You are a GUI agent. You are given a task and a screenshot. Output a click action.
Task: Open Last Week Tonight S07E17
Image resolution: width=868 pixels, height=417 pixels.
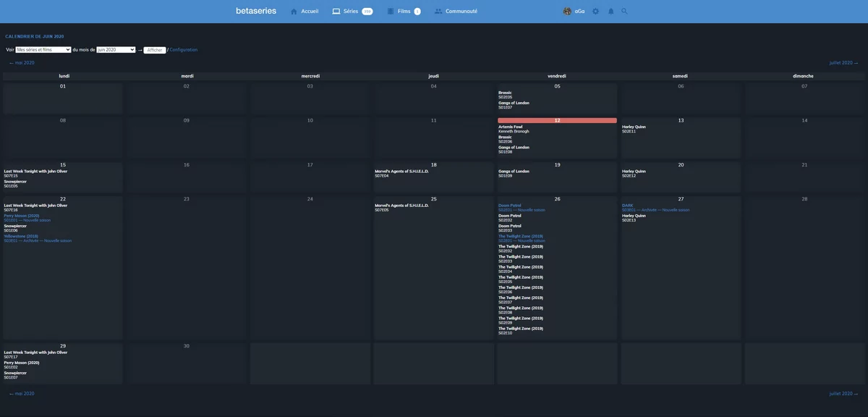click(x=35, y=355)
